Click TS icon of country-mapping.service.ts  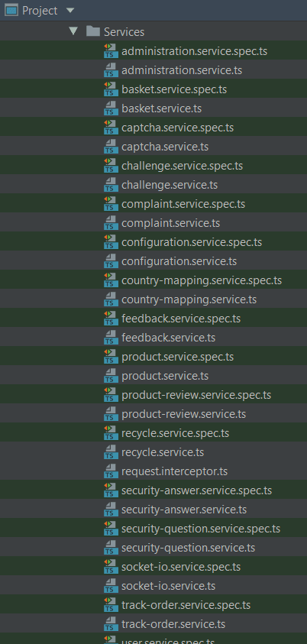tap(109, 299)
